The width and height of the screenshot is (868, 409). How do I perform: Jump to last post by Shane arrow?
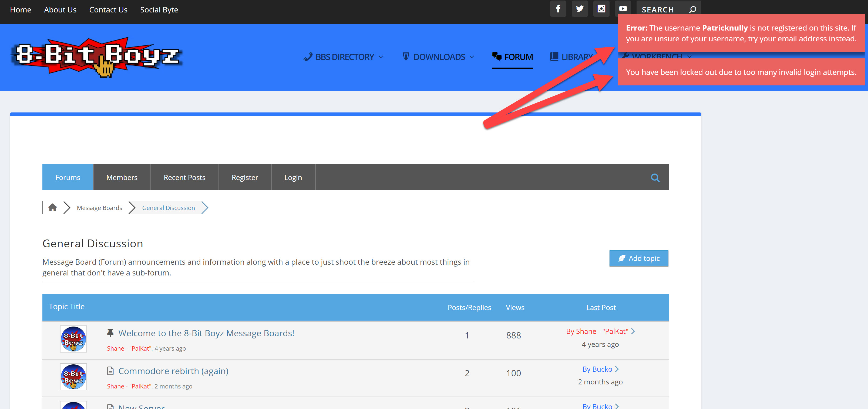[x=633, y=331]
